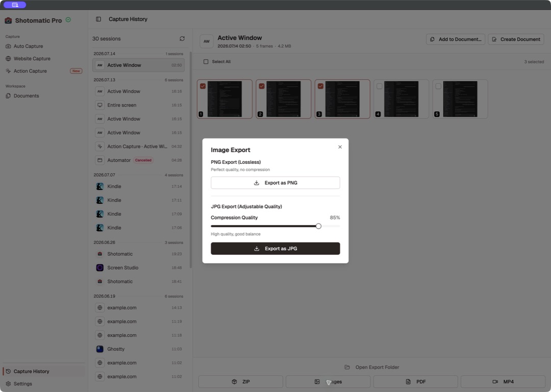Select Active Window session at 16:16
This screenshot has height=392, width=551.
pyautogui.click(x=138, y=91)
